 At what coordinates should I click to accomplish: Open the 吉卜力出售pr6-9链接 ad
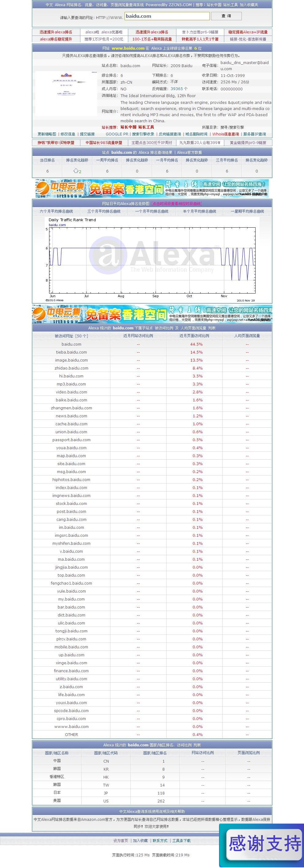coord(200,32)
